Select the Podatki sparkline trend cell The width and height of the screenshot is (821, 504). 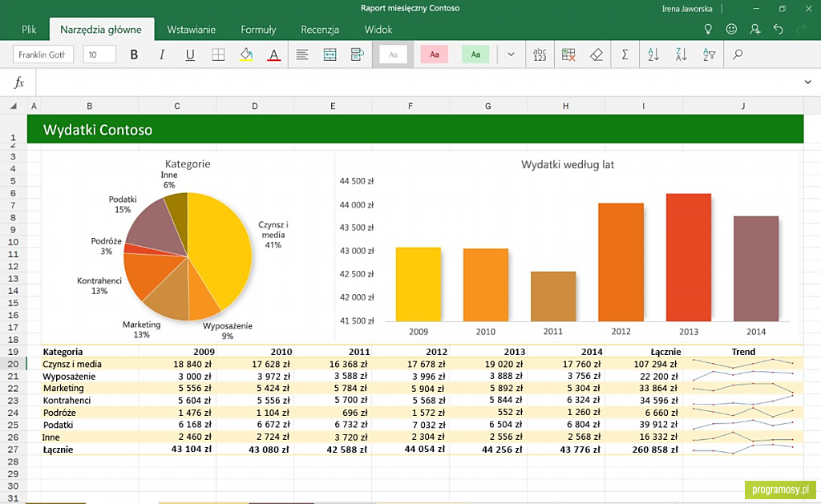point(743,425)
